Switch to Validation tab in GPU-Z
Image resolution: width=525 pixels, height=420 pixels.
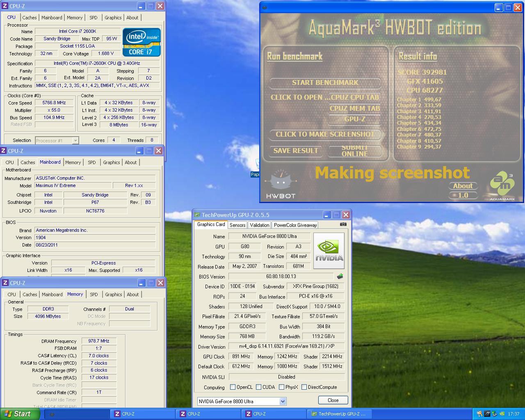(x=260, y=225)
